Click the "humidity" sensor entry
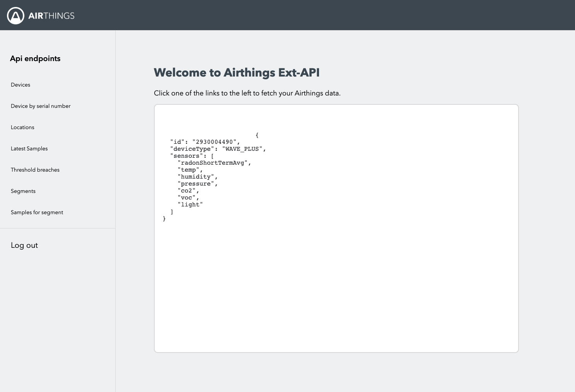 point(198,177)
